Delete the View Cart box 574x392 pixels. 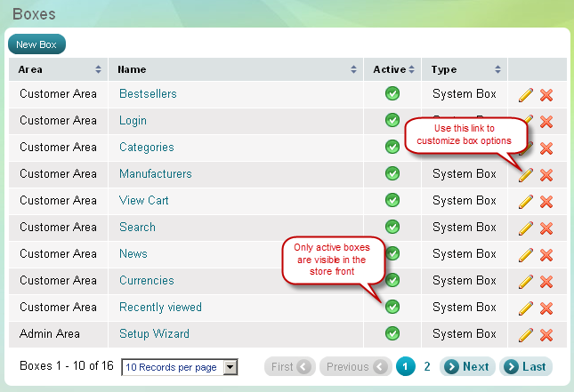pos(546,202)
